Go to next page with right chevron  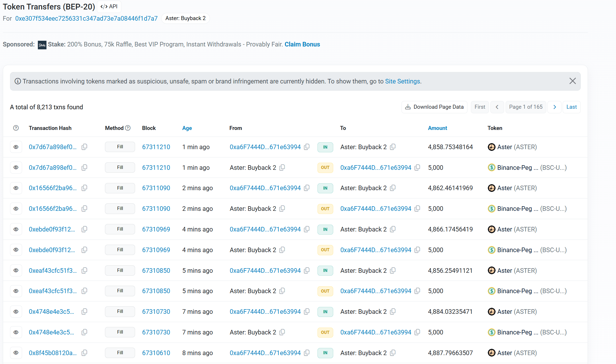(x=554, y=107)
